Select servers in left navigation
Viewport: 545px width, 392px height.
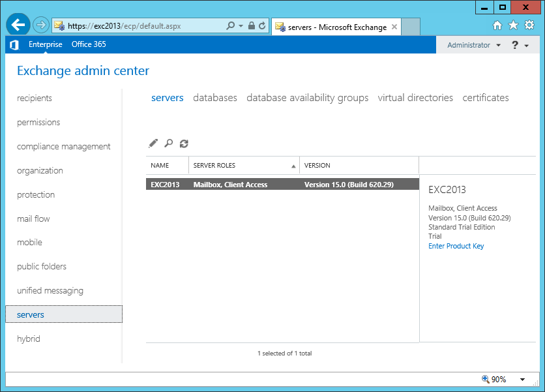point(64,314)
